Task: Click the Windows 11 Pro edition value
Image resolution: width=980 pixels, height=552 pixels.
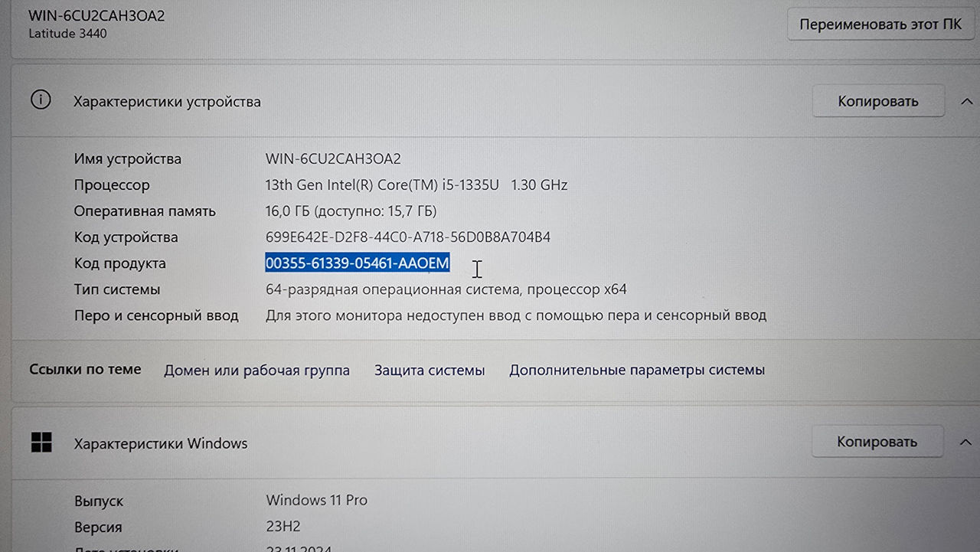Action: [x=317, y=501]
